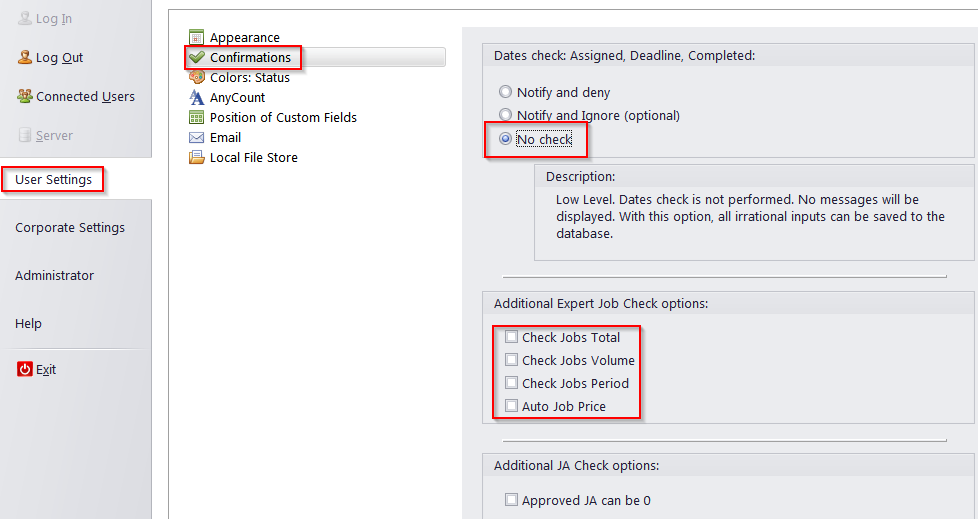Enable the Check Jobs Period checkbox

pyautogui.click(x=511, y=382)
